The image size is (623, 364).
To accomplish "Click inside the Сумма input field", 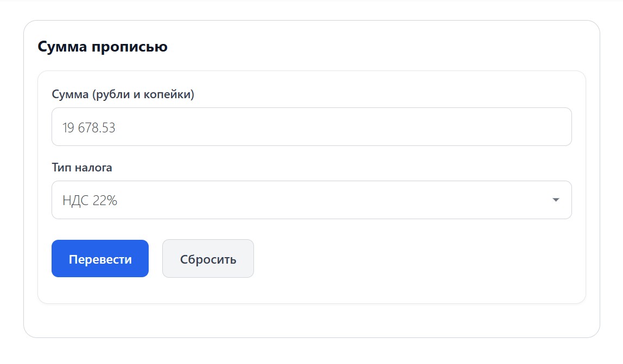I will [311, 126].
